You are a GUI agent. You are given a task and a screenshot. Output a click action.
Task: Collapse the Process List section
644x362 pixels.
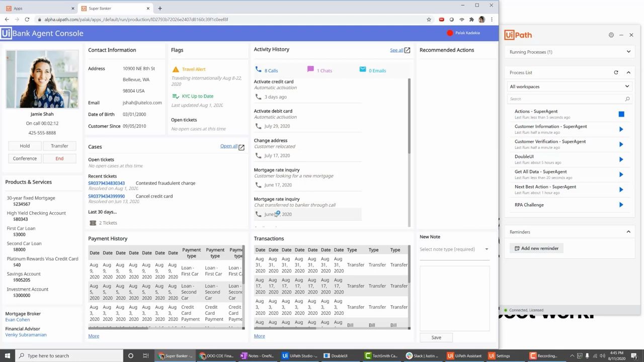click(x=628, y=72)
